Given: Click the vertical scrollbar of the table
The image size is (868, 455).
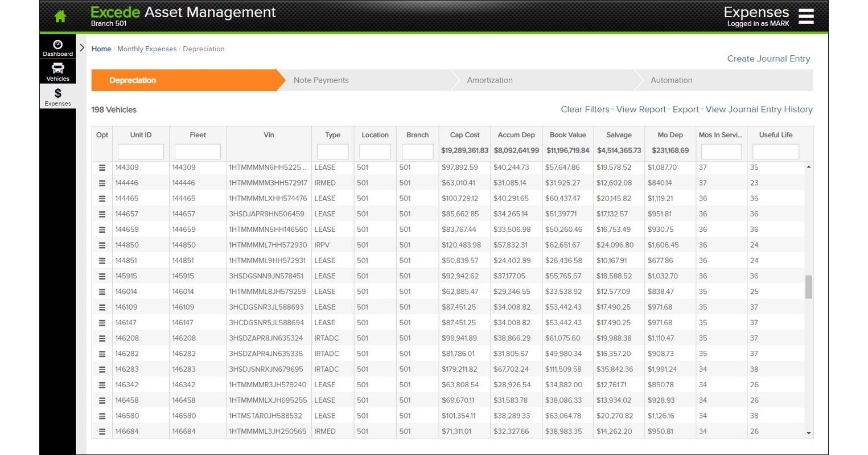Looking at the screenshot, I should [x=808, y=285].
